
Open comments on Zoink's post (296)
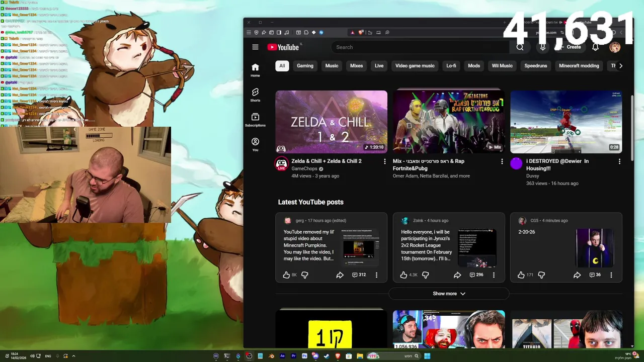point(476,275)
